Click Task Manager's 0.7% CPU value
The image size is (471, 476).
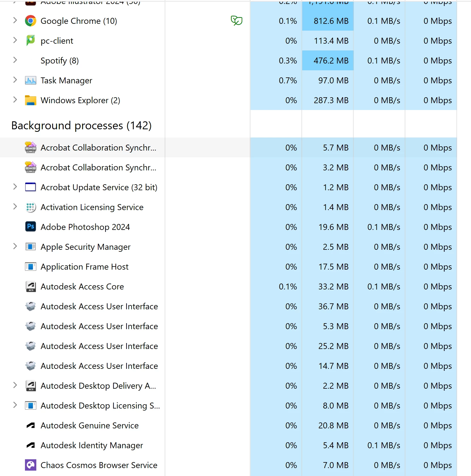pos(288,81)
